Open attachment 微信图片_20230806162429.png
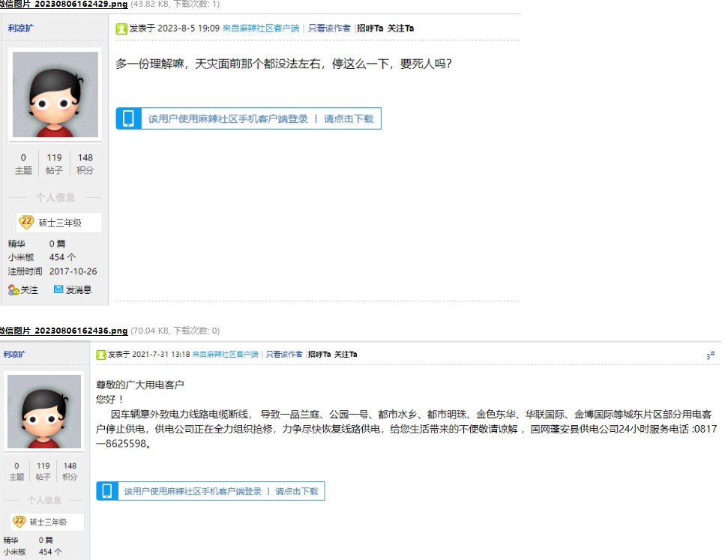Screen dimensions: 728x560 coord(63,4)
